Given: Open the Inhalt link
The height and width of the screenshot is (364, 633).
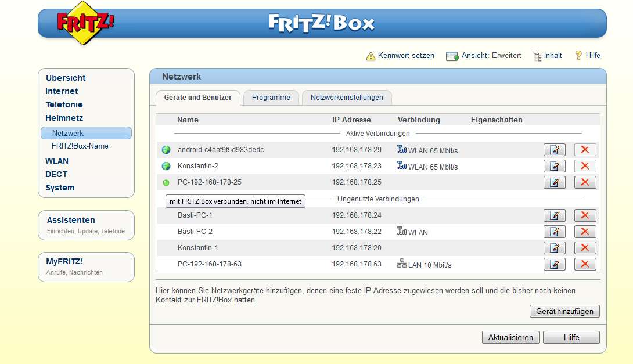Looking at the screenshot, I should [x=553, y=56].
